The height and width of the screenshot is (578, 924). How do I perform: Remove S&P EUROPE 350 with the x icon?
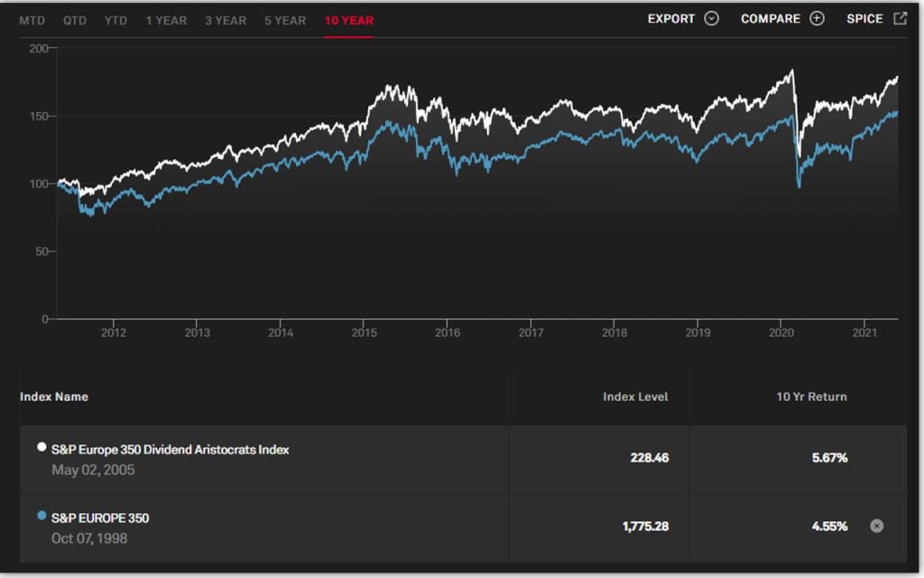coord(877,527)
